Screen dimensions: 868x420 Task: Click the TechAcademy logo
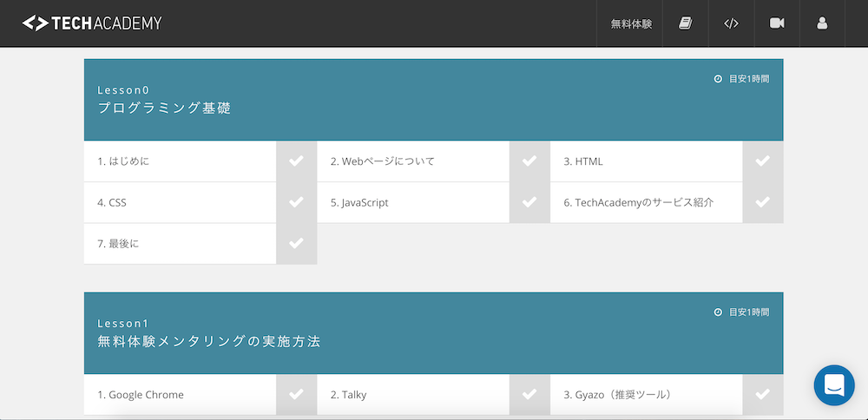pos(92,23)
